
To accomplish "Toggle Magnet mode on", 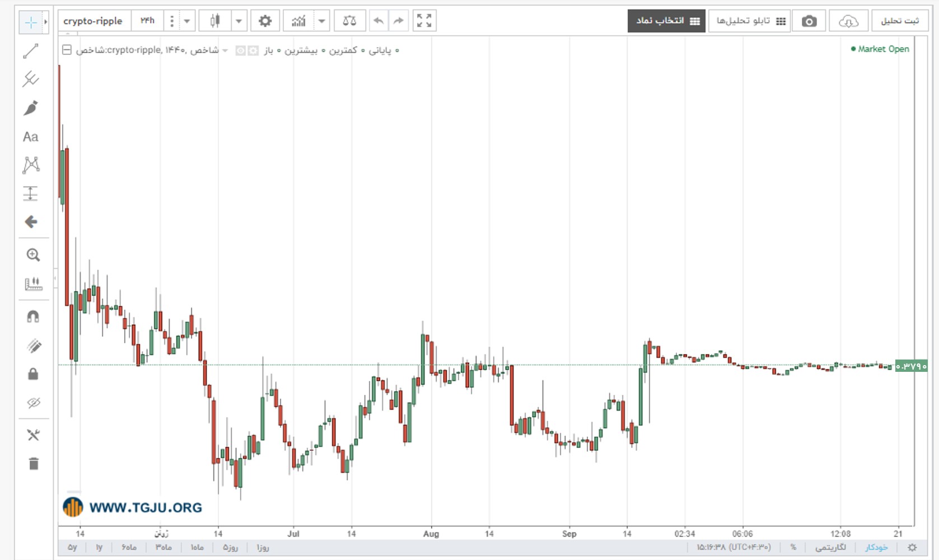I will coord(33,317).
